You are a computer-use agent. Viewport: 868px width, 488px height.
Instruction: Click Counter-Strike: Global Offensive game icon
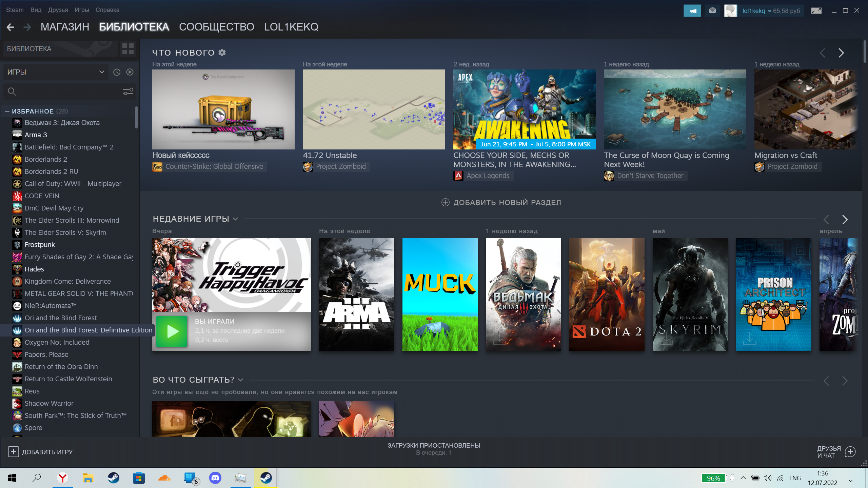tap(157, 167)
